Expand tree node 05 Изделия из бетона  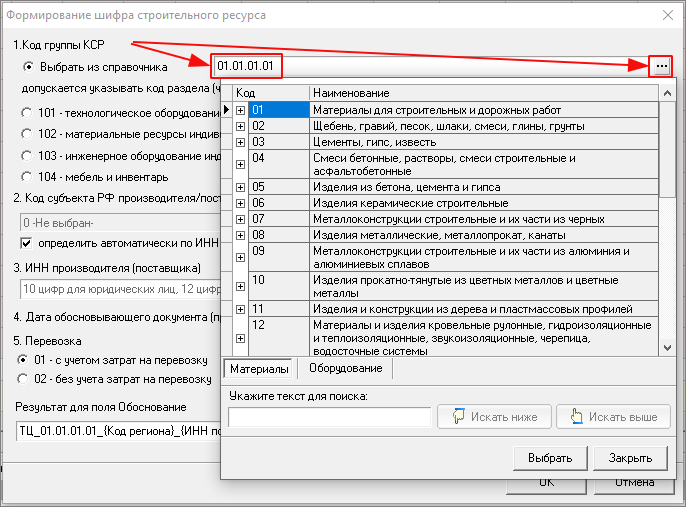click(240, 187)
